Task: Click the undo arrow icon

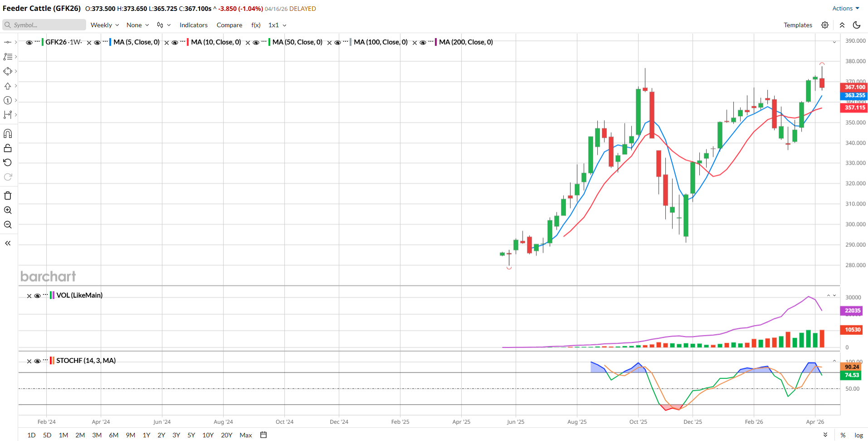Action: coord(8,162)
